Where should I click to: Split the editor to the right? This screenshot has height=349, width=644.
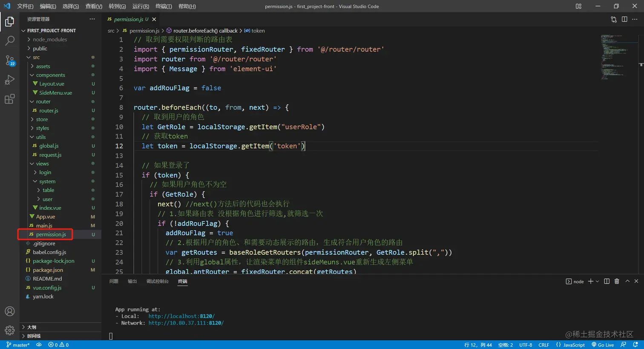(624, 19)
